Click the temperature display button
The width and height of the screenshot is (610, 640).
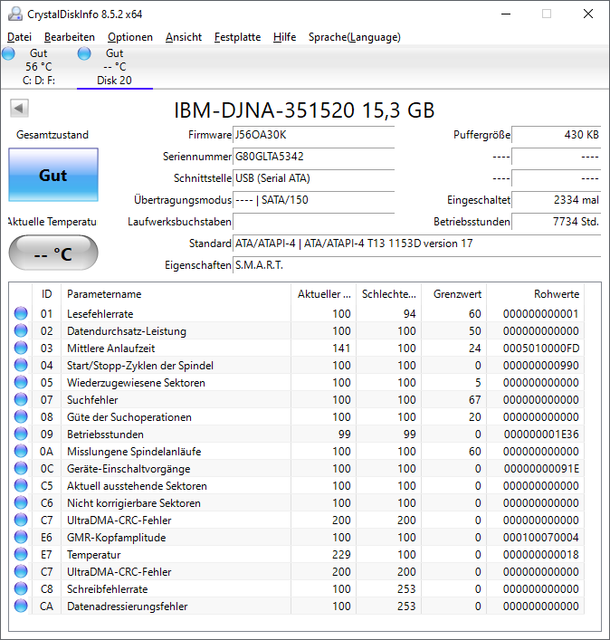point(53,254)
